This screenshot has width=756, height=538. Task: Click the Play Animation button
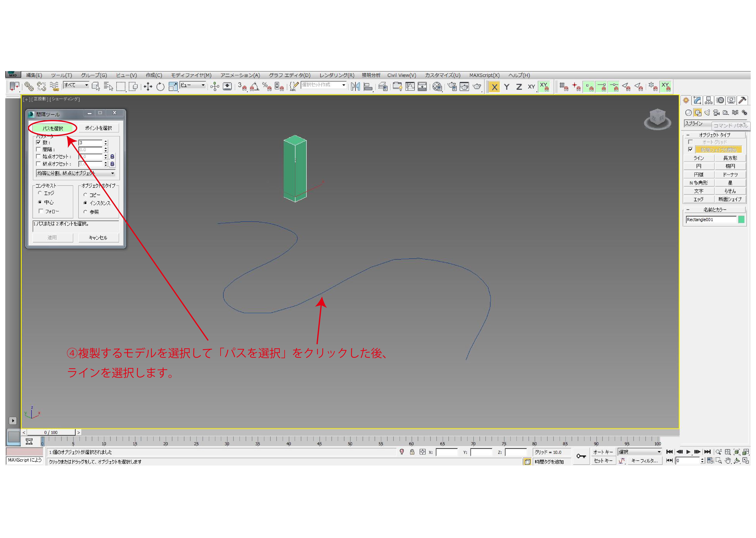[688, 452]
